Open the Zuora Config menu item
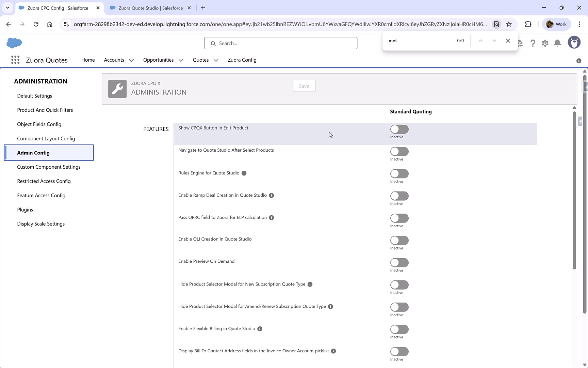 coord(242,60)
